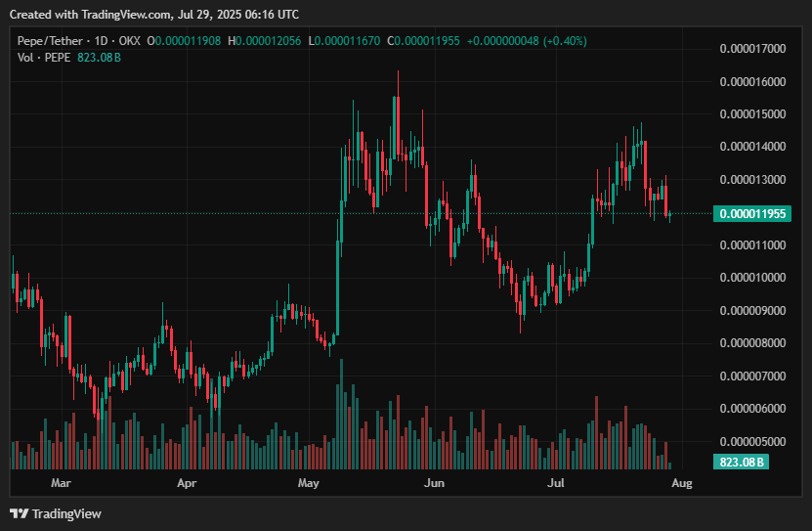Click the Created with TradingView.com timestamp caption
This screenshot has height=531, width=812.
point(153,15)
